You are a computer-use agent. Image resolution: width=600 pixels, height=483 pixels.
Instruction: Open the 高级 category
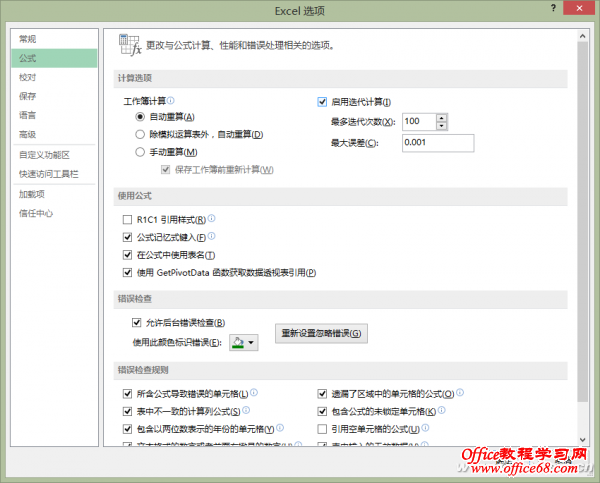pyautogui.click(x=54, y=134)
